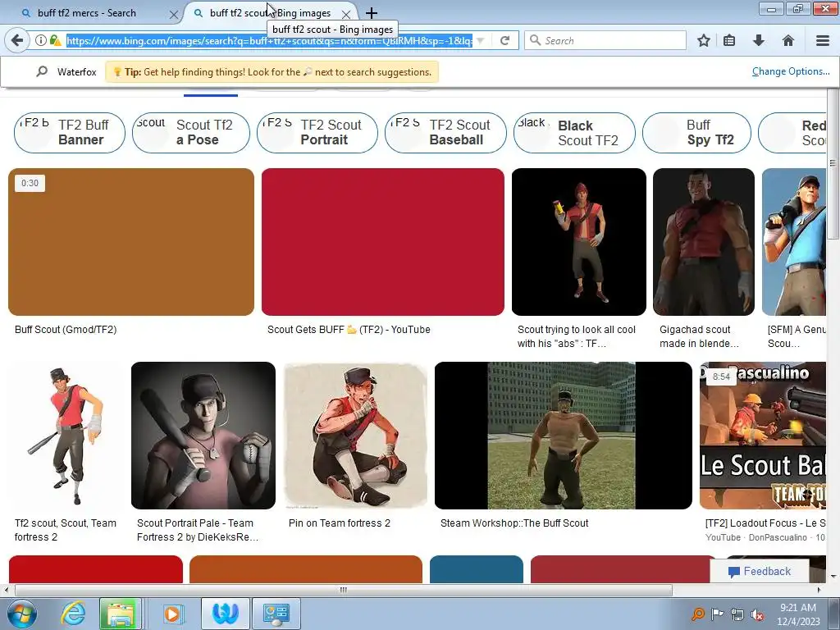Click the Action Center flag tray icon
The width and height of the screenshot is (840, 630).
click(x=717, y=614)
